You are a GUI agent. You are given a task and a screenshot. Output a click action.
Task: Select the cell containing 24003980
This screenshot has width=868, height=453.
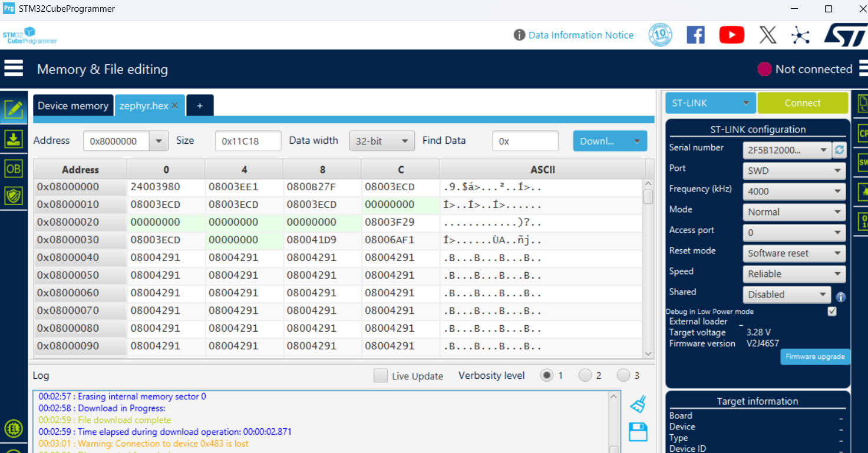[166, 187]
